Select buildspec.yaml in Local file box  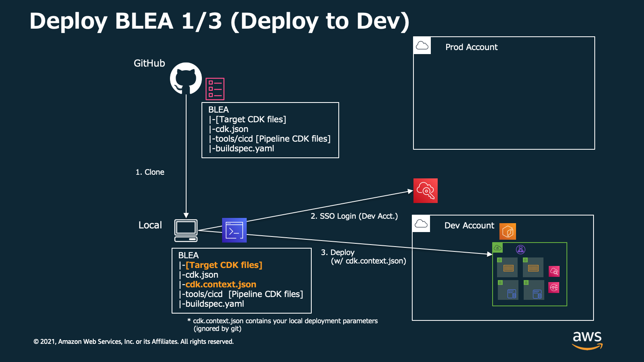[x=215, y=304]
